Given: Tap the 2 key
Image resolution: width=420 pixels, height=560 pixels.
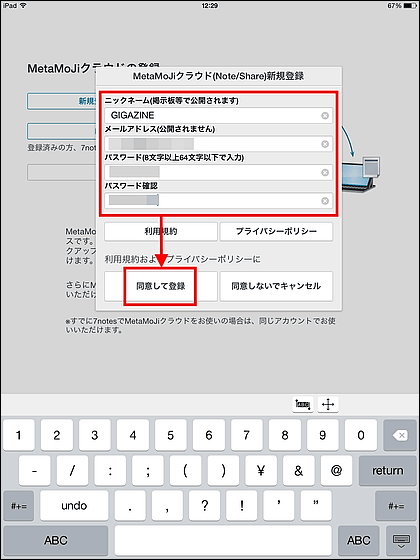Looking at the screenshot, I should click(x=57, y=435).
